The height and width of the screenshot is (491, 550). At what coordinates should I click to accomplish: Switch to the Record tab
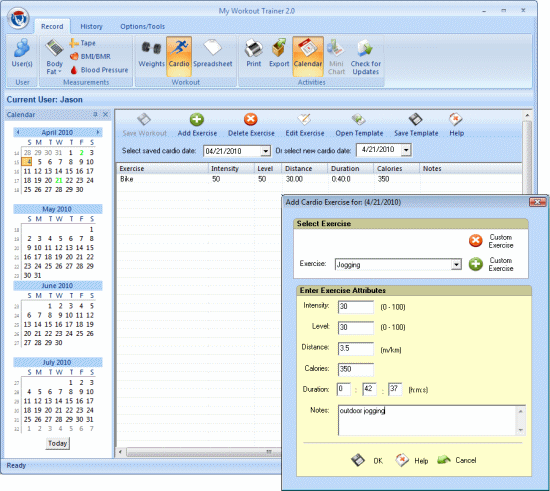point(52,26)
